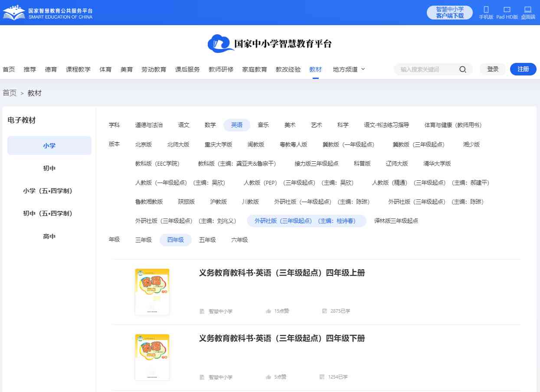Open the 课后服务 nav item
This screenshot has height=392, width=540.
tap(187, 69)
